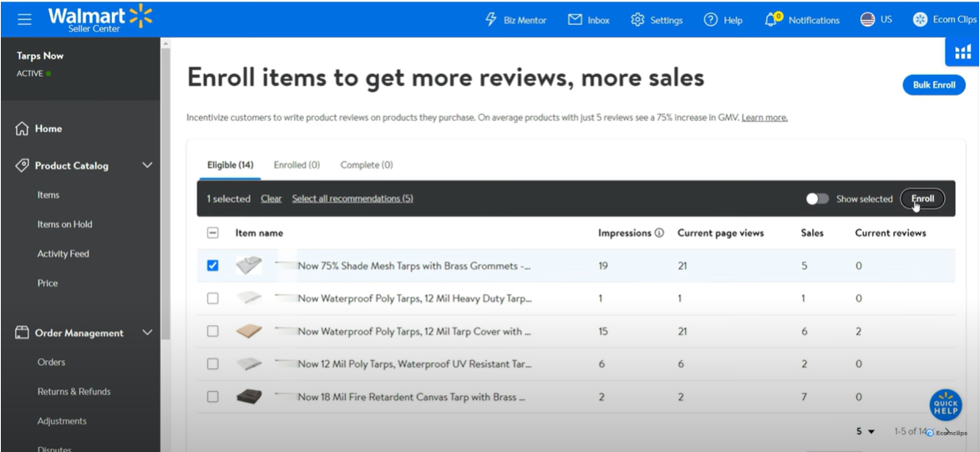
Task: Go to Home in the sidebar
Action: click(x=48, y=129)
